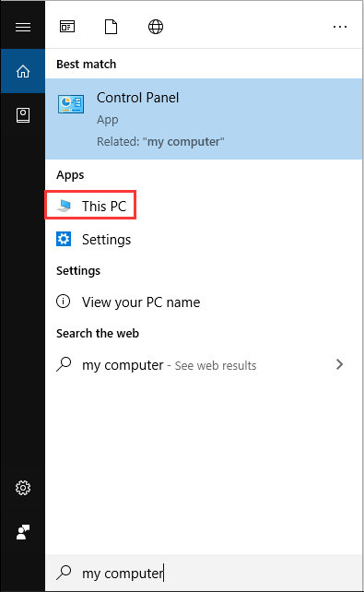Select the Home icon in the sidebar

23,71
